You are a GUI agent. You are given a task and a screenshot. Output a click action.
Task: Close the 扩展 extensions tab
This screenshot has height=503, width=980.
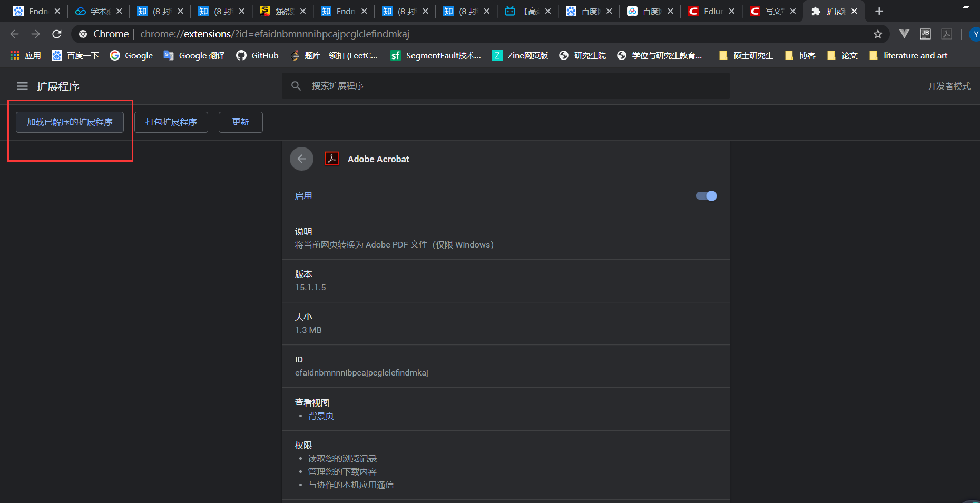click(854, 11)
